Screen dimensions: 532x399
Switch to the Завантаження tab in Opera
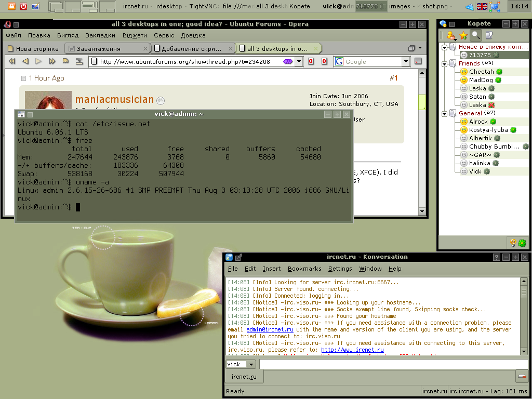click(108, 48)
